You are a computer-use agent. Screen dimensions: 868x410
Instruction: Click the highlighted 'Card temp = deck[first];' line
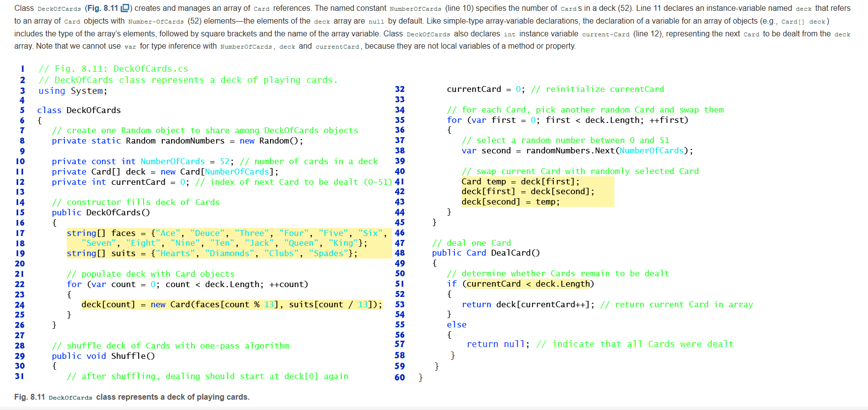coord(520,181)
